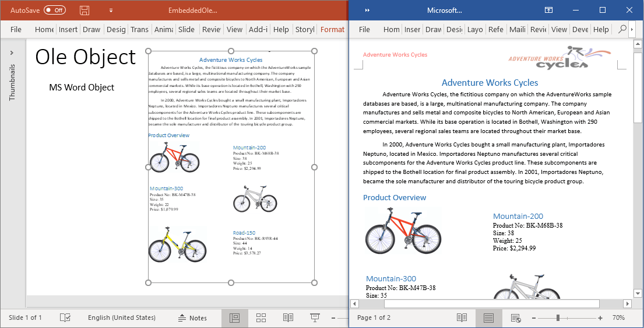
Task: Click zoom out minus in PowerPoint status bar
Action: 334,317
